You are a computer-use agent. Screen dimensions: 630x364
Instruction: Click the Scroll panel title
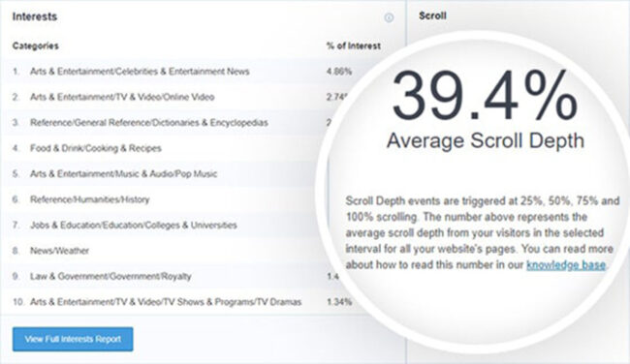click(432, 15)
